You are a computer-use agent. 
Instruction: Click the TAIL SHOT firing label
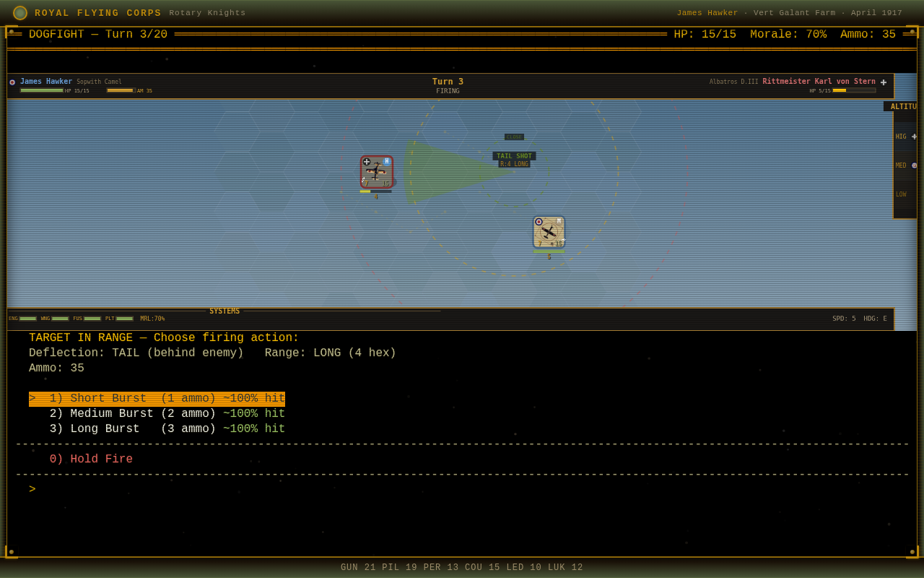click(x=514, y=156)
